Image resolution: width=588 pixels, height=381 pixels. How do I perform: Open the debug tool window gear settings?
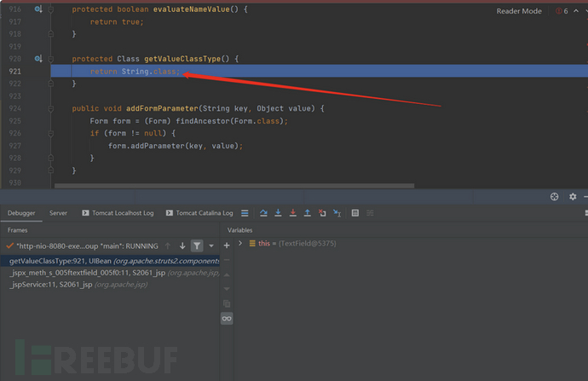pyautogui.click(x=573, y=197)
